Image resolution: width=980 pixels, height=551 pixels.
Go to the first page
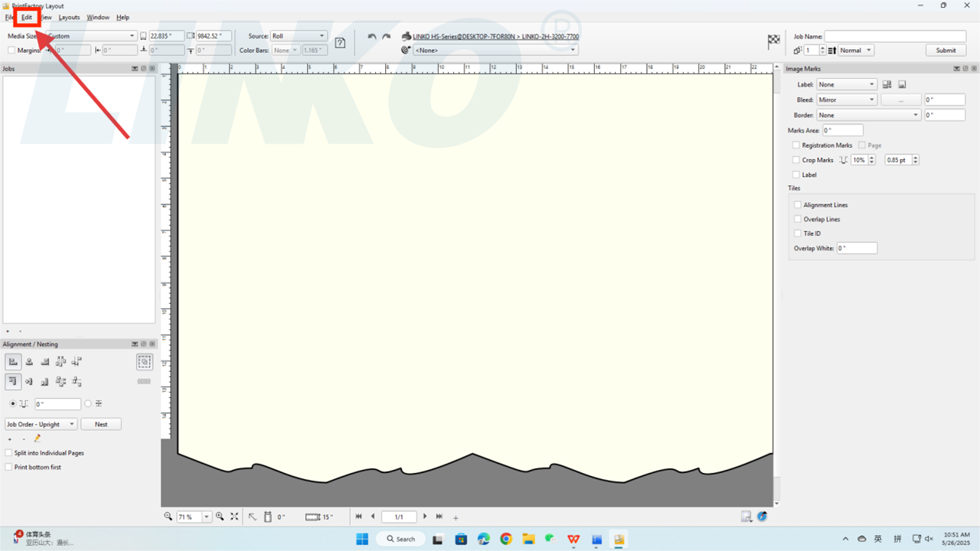click(358, 517)
